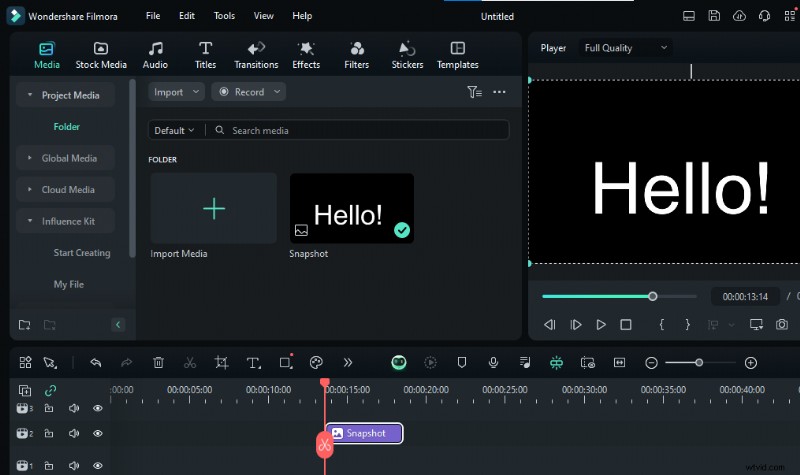Toggle the timeline snapping icon

556,363
